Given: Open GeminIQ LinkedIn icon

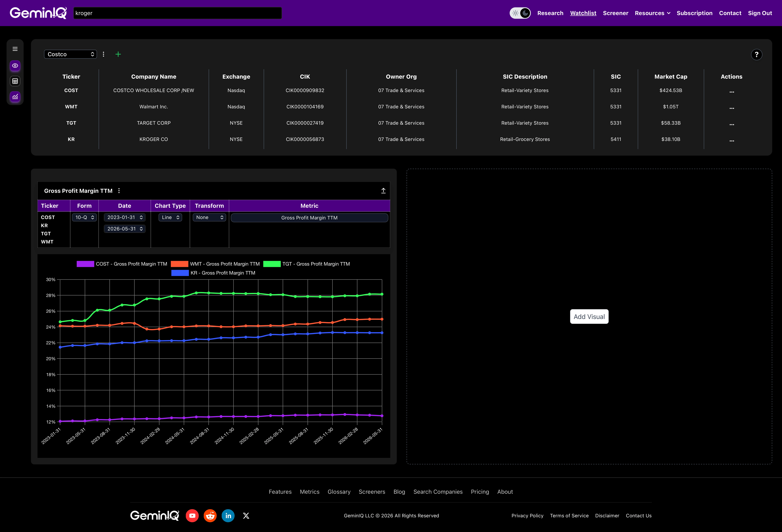Looking at the screenshot, I should 228,516.
